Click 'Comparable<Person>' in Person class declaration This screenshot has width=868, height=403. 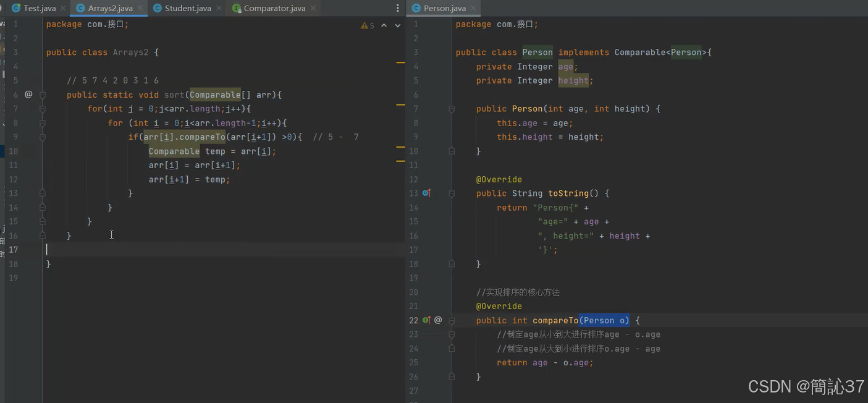click(660, 53)
